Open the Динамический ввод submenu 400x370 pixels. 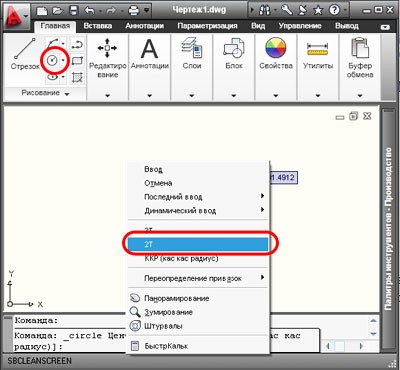198,211
